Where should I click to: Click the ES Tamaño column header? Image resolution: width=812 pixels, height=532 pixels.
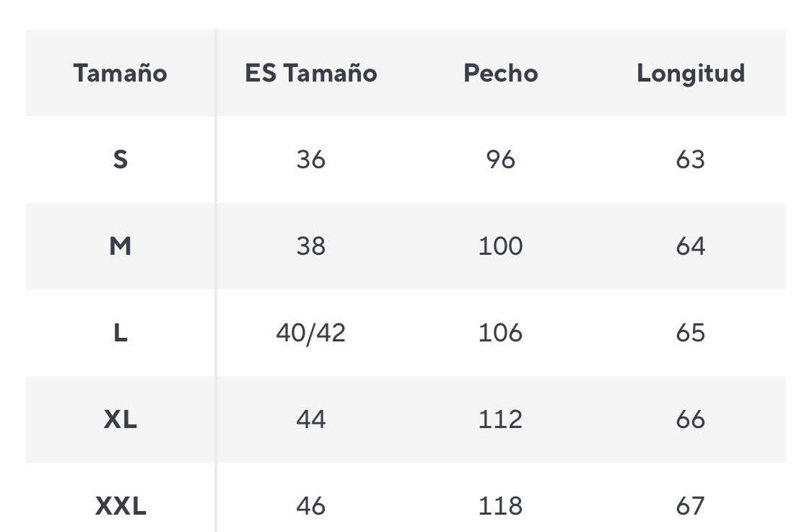pos(310,73)
